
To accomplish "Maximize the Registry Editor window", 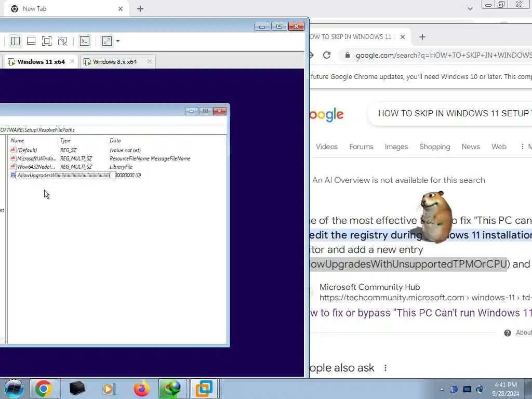I will click(205, 111).
